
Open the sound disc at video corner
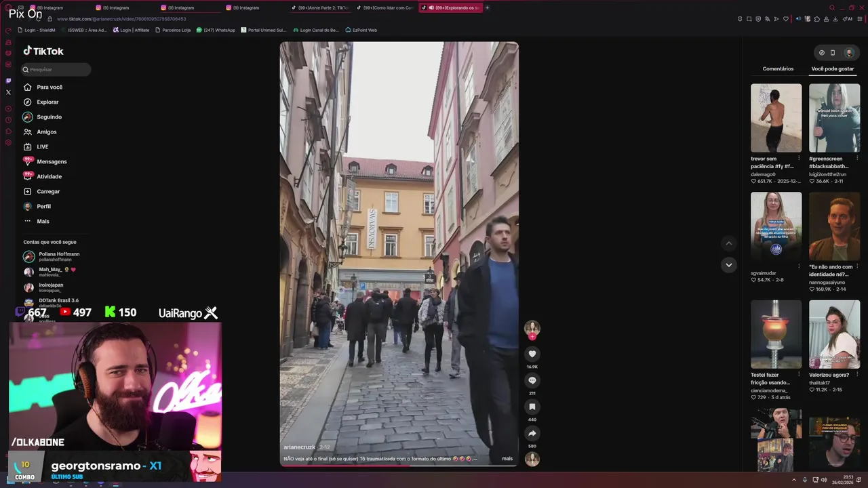click(532, 459)
